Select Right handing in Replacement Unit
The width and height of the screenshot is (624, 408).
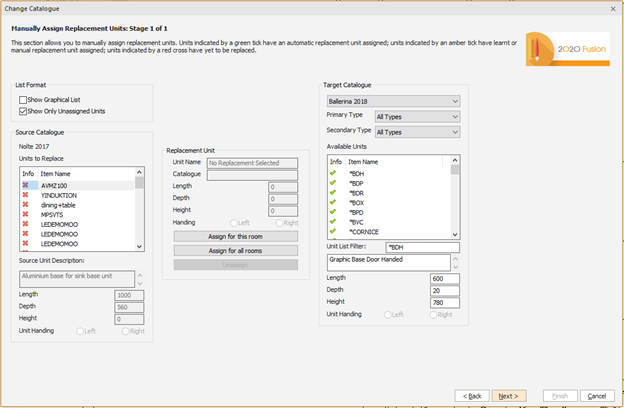click(279, 223)
